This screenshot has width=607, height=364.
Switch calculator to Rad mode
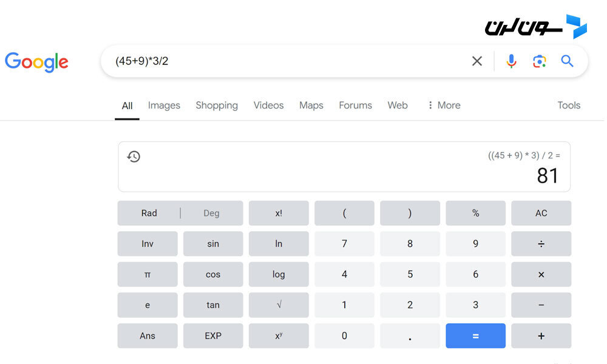point(149,213)
